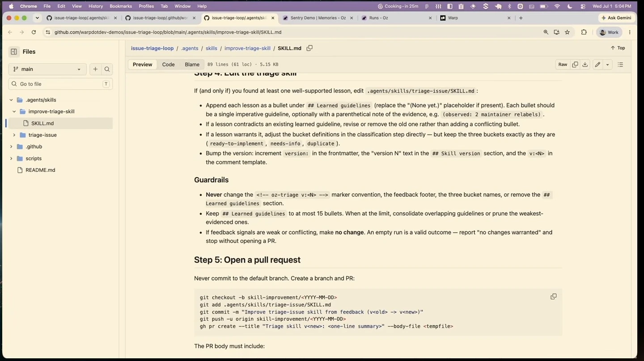The image size is (644, 361).
Task: Download the raw file icon
Action: [x=585, y=64]
